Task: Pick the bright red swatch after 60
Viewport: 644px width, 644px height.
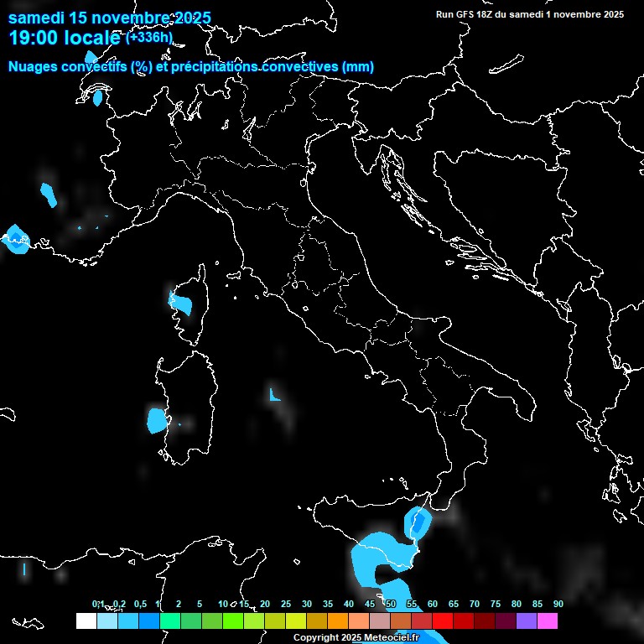Action: tap(443, 621)
